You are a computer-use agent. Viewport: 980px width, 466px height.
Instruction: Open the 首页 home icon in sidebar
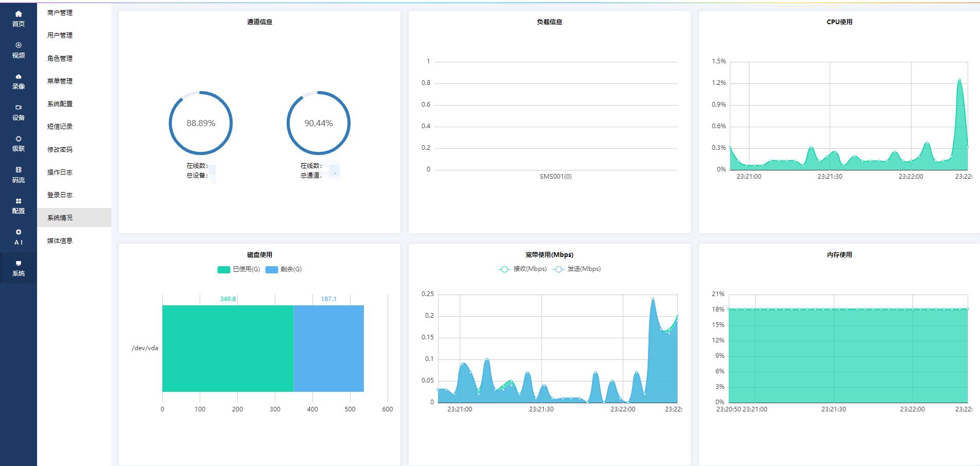19,14
